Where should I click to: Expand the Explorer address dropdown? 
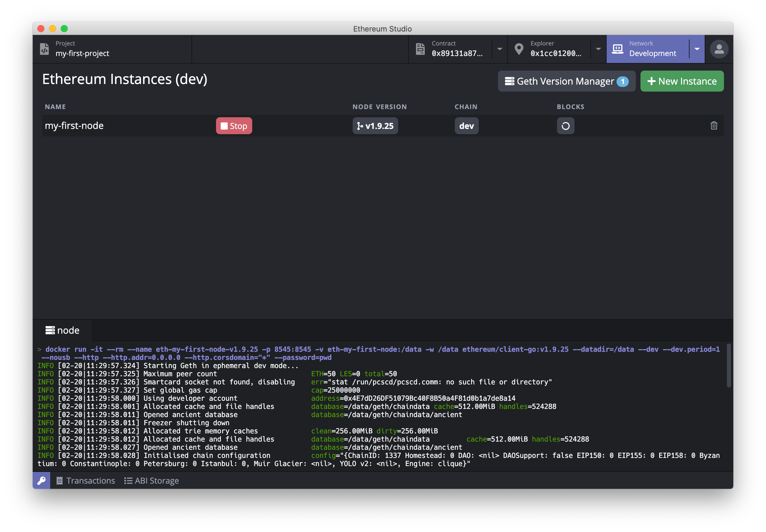[x=598, y=49]
